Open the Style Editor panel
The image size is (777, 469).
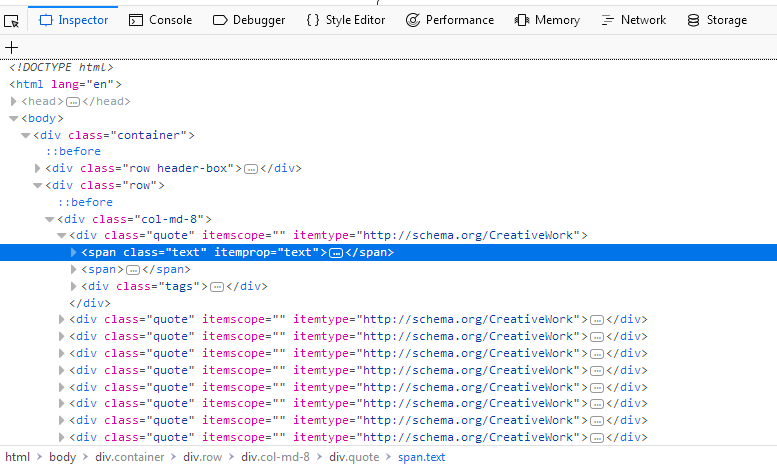pyautogui.click(x=345, y=20)
